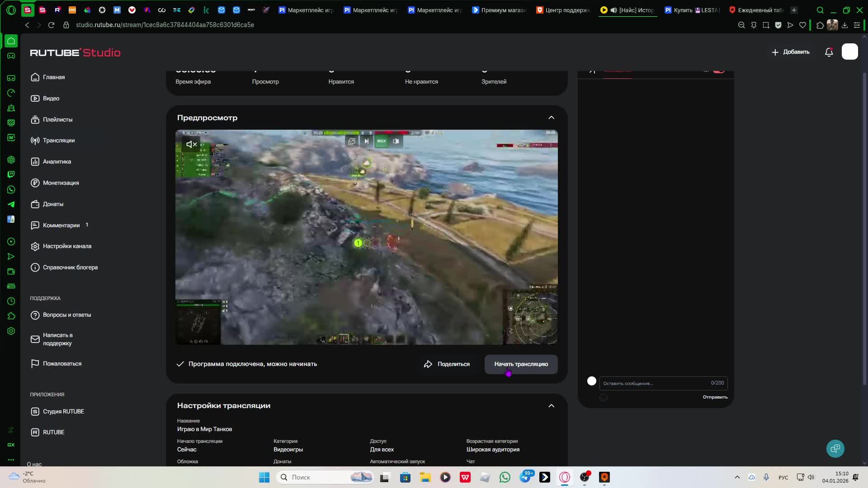Open Аналитика section
The width and height of the screenshot is (868, 488).
point(51,162)
